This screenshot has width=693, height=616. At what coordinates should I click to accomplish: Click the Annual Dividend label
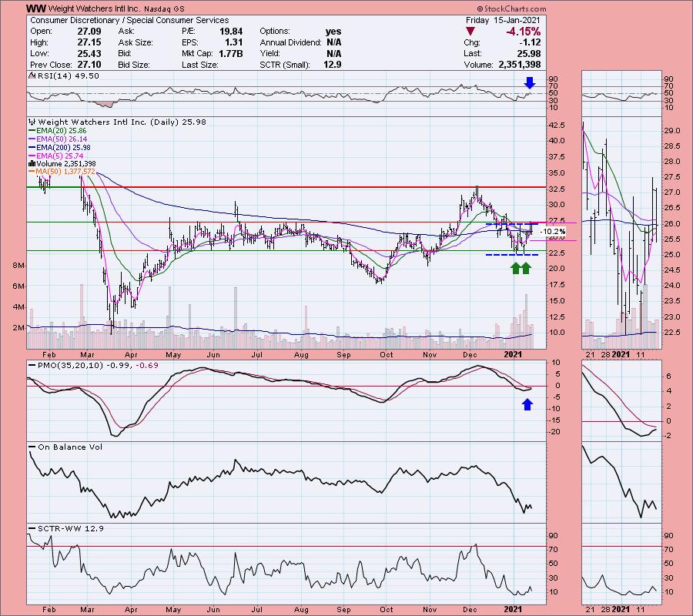tap(290, 42)
